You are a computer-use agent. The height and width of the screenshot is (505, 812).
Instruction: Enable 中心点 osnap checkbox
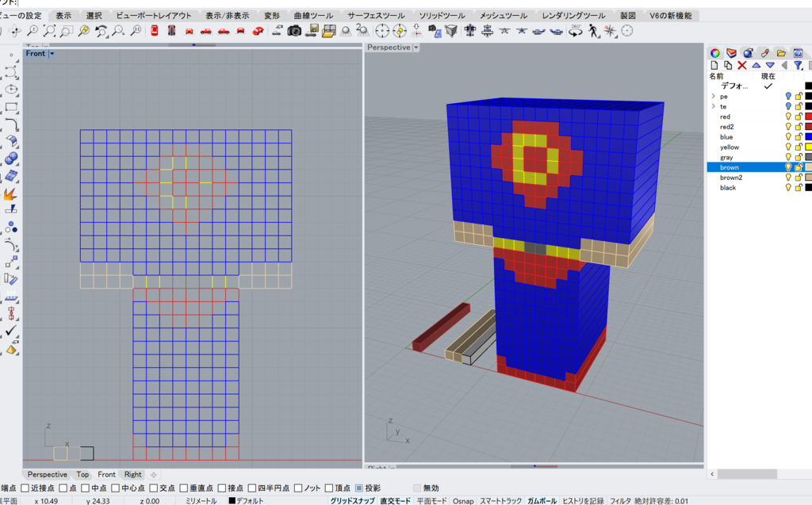coord(116,488)
